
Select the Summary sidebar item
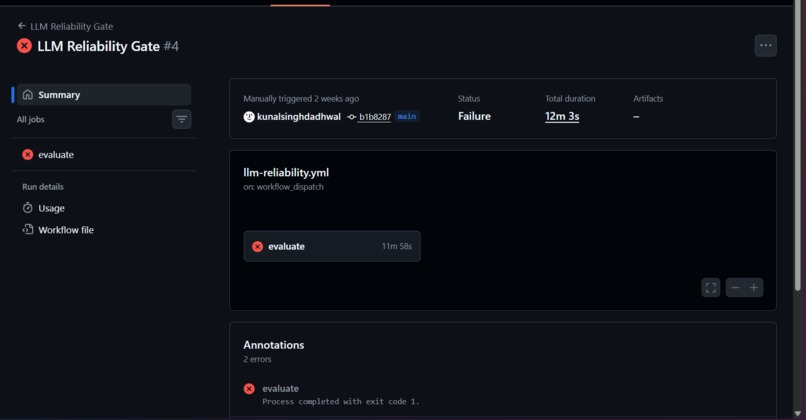[x=104, y=95]
